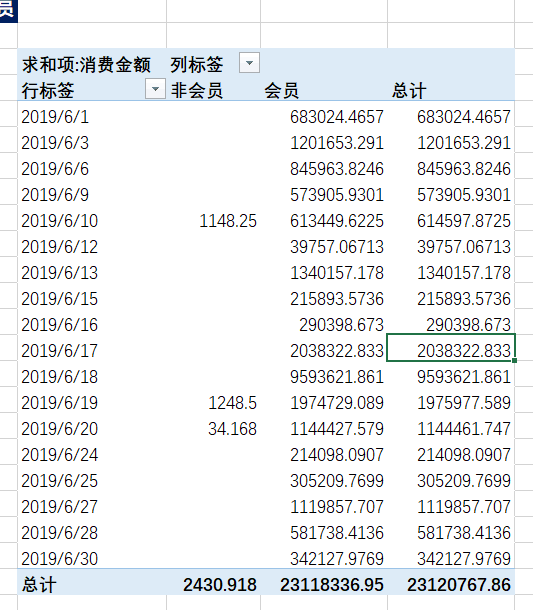Screen dimensions: 533x610
Task: Open the 行标签 row filter dropdown
Action: 155,89
